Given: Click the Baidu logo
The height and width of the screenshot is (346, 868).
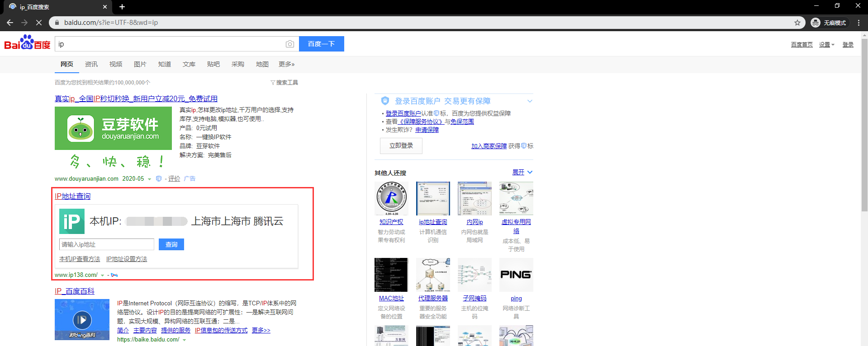Looking at the screenshot, I should click(28, 42).
